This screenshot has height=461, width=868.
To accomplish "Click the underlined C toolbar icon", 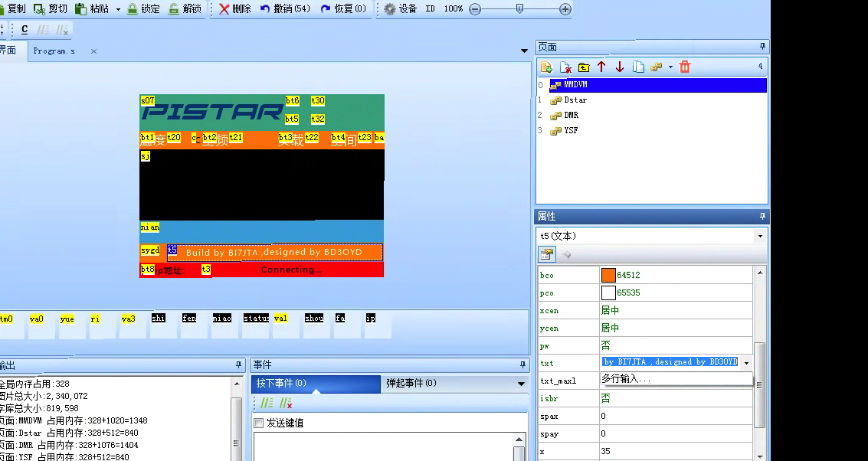I will [25, 29].
